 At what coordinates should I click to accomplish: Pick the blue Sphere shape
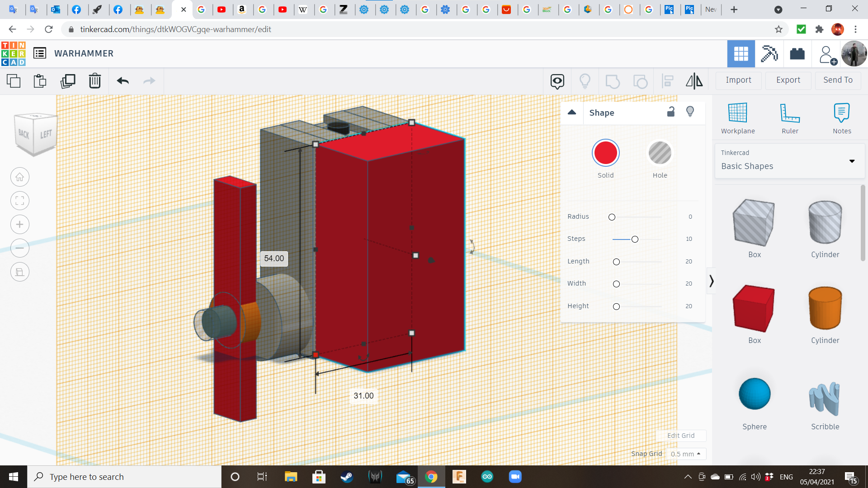[754, 394]
